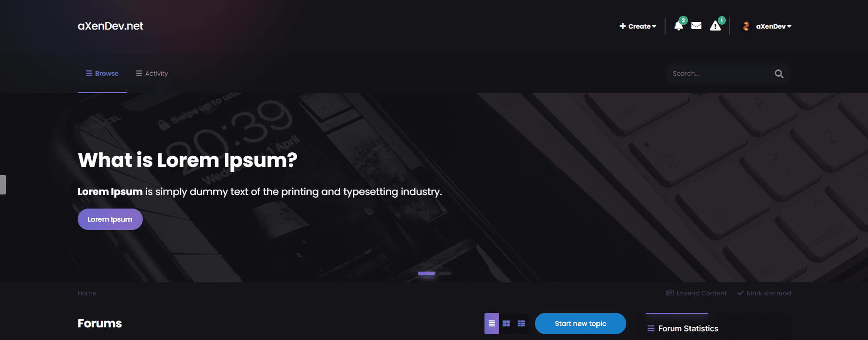868x340 pixels.
Task: Open the notifications bell icon
Action: point(678,26)
